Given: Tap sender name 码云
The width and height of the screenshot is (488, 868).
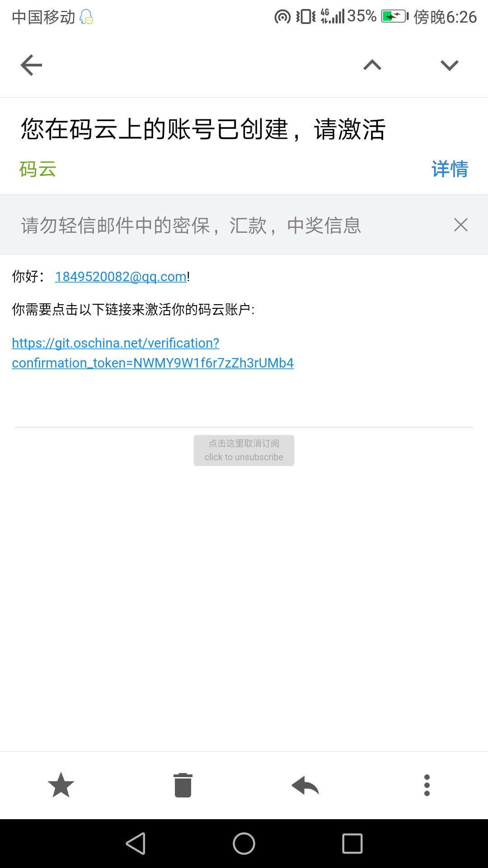Looking at the screenshot, I should [x=38, y=169].
